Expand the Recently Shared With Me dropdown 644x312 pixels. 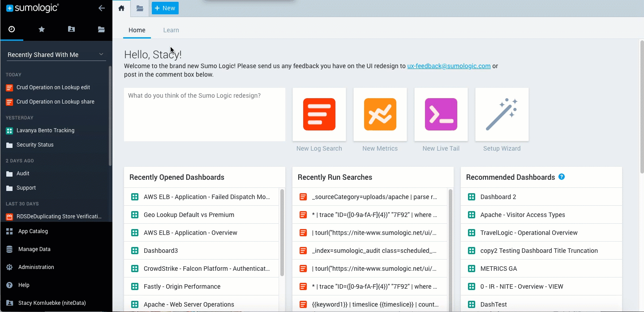[56, 55]
